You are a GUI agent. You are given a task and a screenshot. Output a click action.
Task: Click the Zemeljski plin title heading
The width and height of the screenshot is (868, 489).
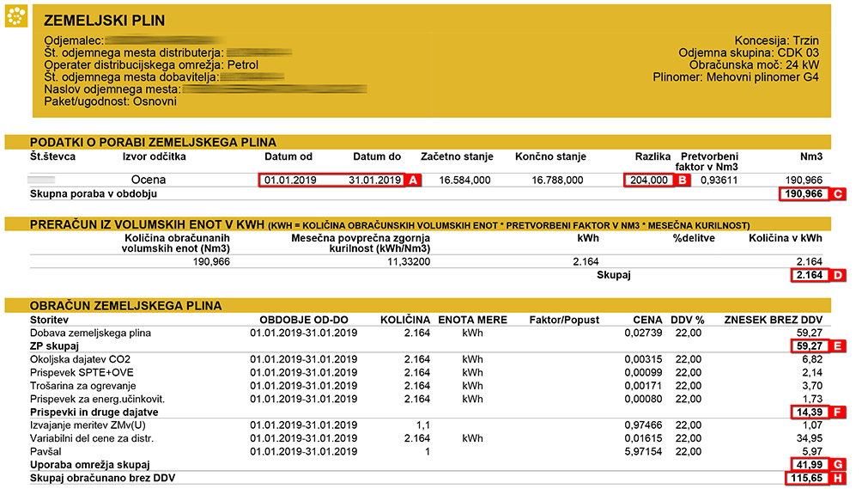pyautogui.click(x=104, y=21)
